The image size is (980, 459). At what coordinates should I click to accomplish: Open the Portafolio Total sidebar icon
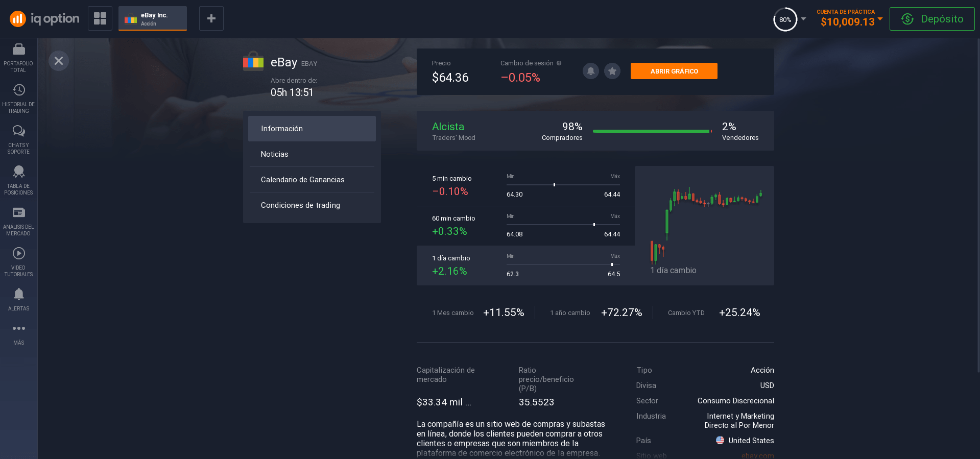click(18, 57)
